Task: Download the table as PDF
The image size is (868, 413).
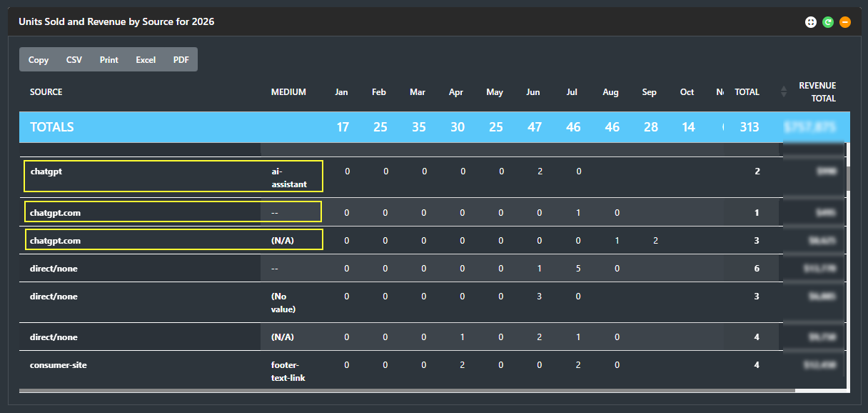Action: click(x=181, y=60)
